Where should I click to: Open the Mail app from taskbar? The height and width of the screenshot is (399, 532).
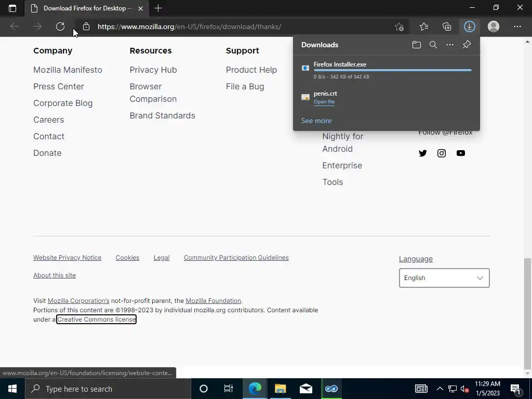(x=305, y=389)
